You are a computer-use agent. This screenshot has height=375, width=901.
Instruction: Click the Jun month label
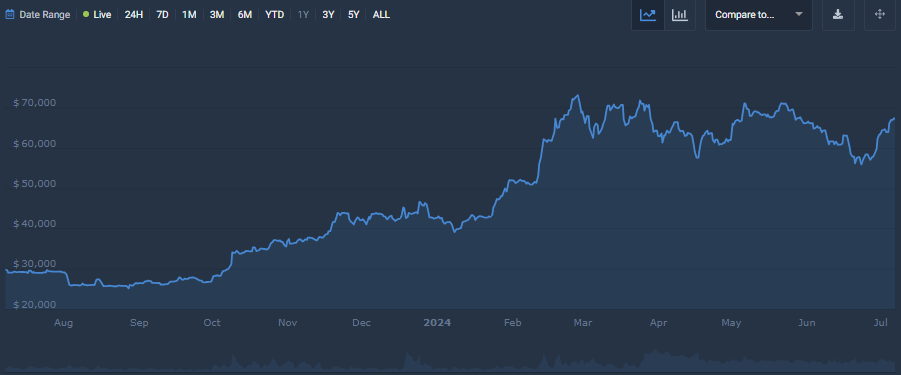point(806,323)
